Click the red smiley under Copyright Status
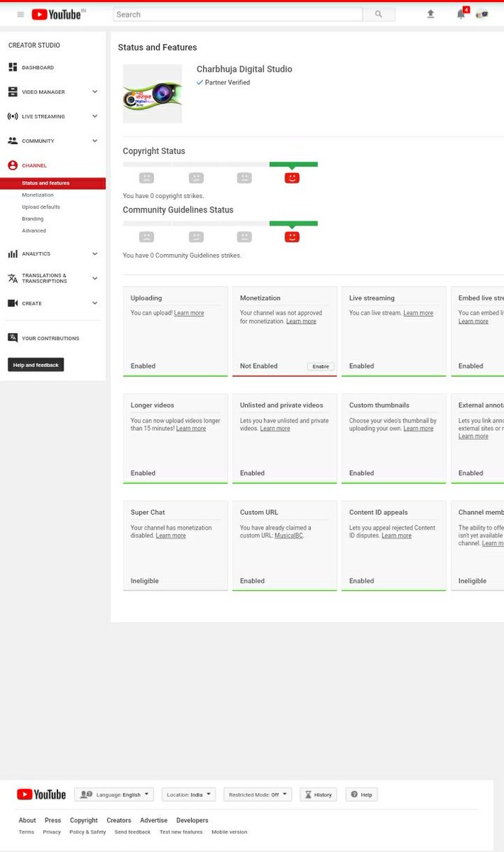 tap(292, 178)
